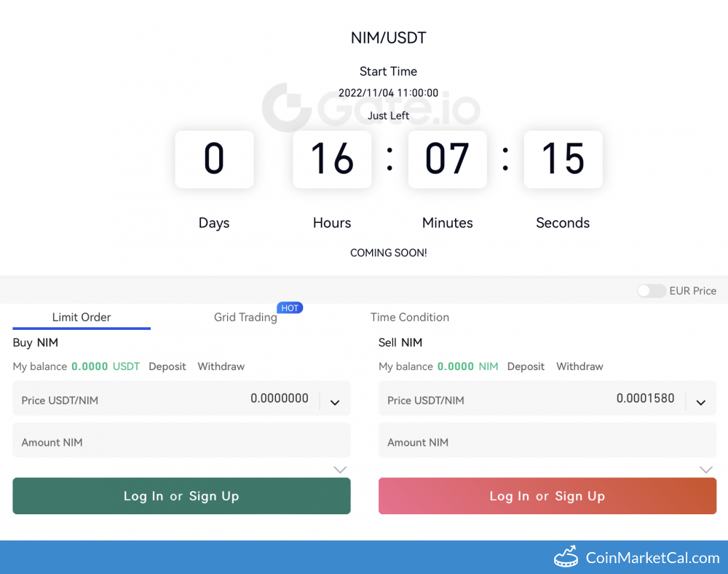The height and width of the screenshot is (574, 728).
Task: Open the Buy price dropdown arrow
Action: [x=335, y=402]
